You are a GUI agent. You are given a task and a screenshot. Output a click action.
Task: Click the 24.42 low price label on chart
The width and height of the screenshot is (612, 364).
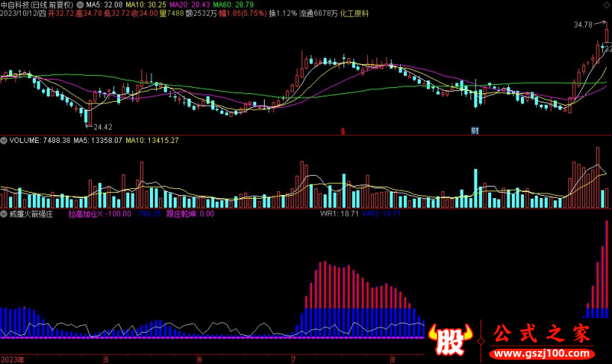coord(103,127)
